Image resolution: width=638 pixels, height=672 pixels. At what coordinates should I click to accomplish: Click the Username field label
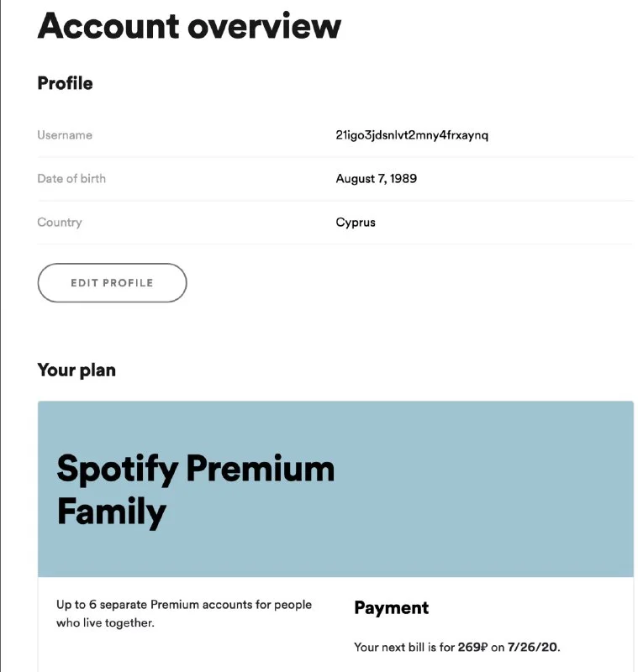[x=65, y=135]
